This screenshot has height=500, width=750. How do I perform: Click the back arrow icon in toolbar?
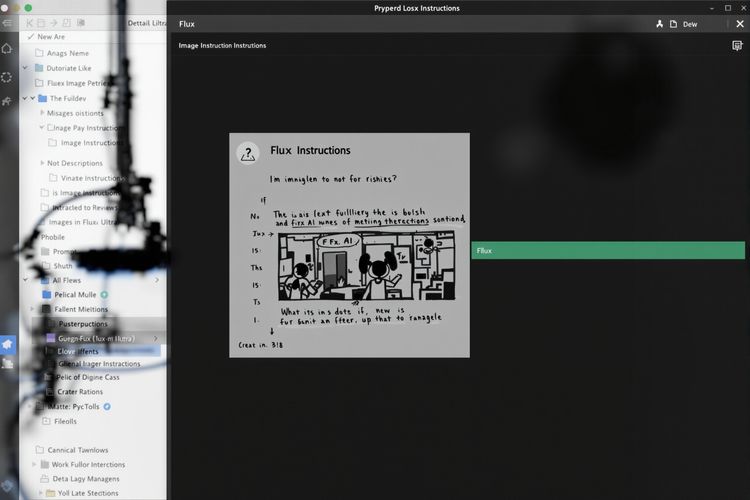click(x=29, y=22)
